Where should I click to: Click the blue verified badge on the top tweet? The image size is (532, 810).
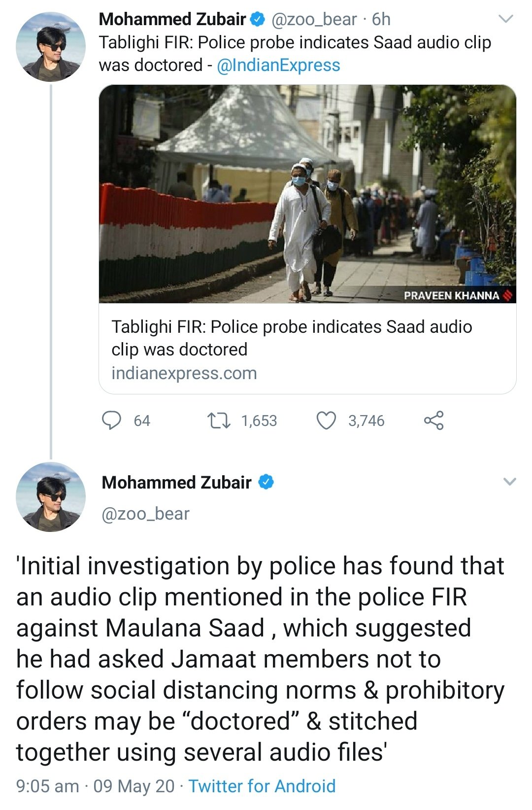pyautogui.click(x=258, y=20)
